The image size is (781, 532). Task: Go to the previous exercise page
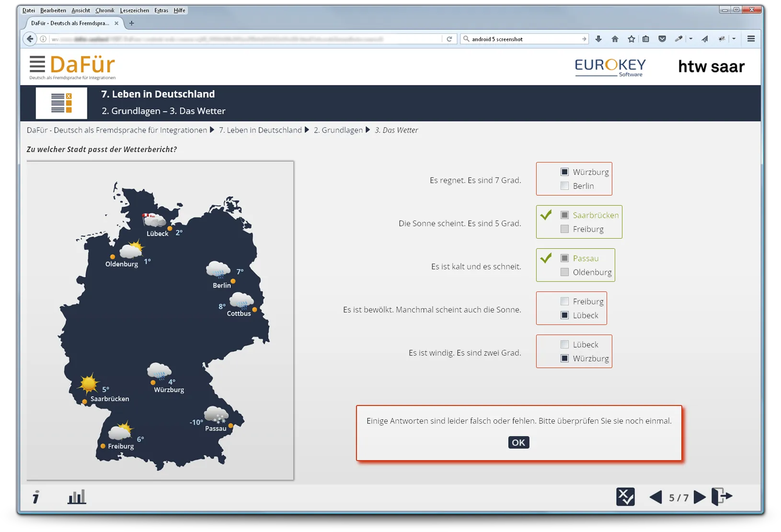point(655,497)
